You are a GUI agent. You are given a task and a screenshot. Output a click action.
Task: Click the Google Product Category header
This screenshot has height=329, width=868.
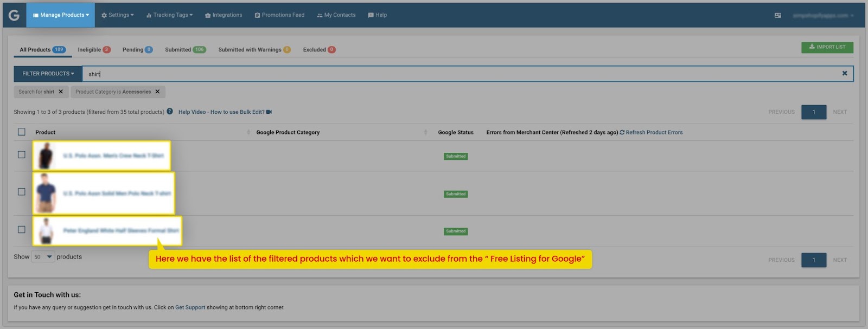pyautogui.click(x=288, y=132)
